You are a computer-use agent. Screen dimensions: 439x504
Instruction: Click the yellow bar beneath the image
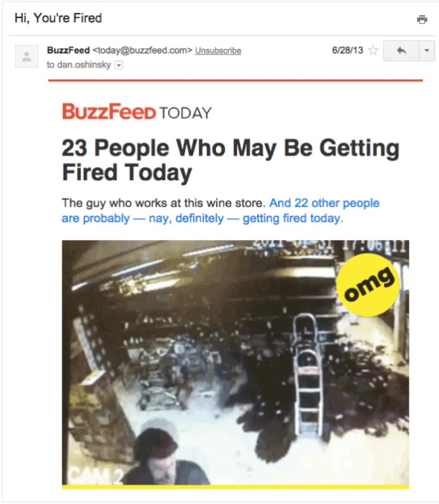pos(235,487)
